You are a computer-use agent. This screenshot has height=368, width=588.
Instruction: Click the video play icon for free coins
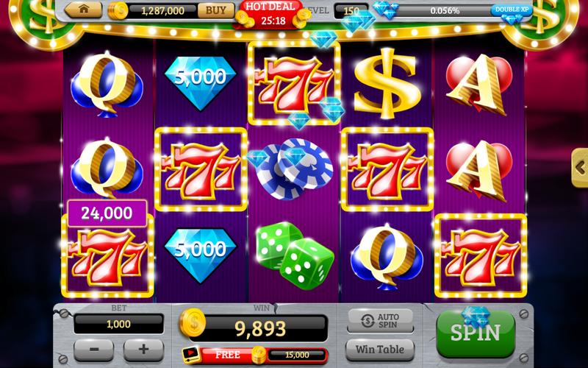pyautogui.click(x=190, y=354)
